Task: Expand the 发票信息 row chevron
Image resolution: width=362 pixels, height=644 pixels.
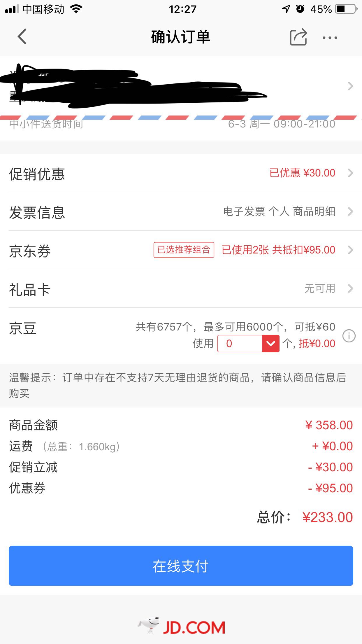Action: click(x=351, y=211)
